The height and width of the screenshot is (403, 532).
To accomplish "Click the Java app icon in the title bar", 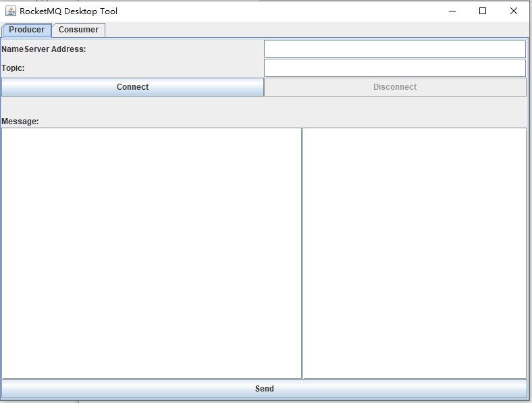I will tap(11, 11).
